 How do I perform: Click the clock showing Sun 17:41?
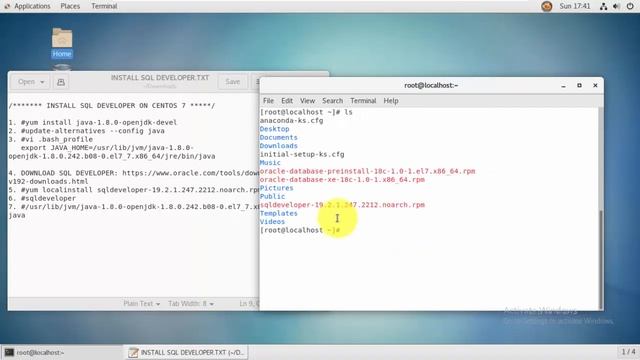575,6
